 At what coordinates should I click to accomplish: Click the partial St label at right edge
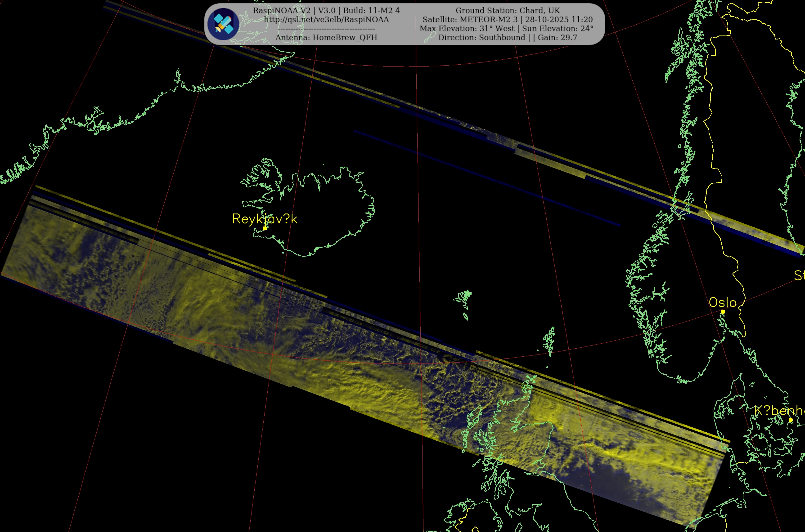click(799, 275)
